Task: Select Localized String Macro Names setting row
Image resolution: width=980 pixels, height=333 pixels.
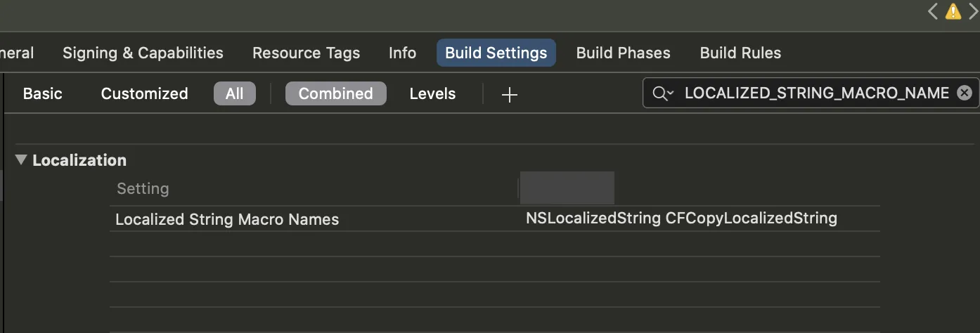Action: [227, 219]
